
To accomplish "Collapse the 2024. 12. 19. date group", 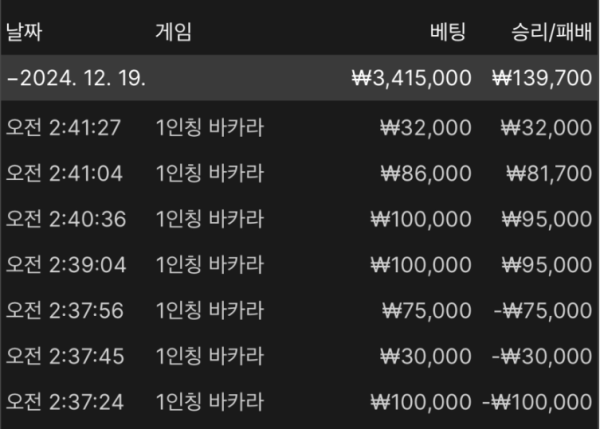I will (x=11, y=78).
